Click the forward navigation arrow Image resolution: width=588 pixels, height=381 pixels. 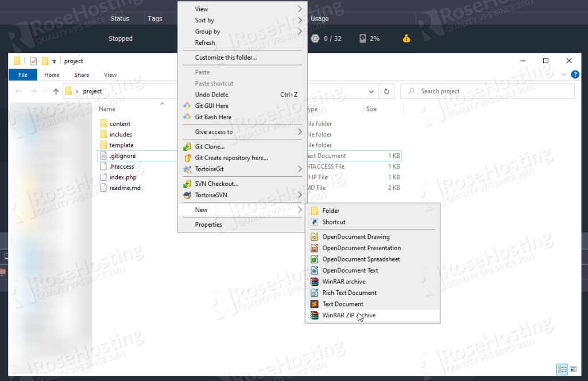tap(33, 91)
